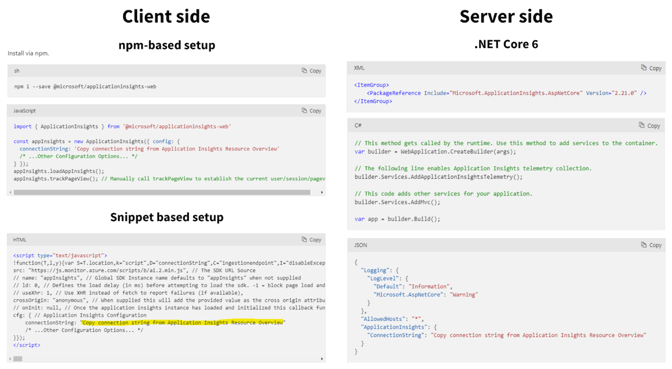Image resolution: width=672 pixels, height=369 pixels.
Task: Click the 'Server side' heading
Action: 506,16
